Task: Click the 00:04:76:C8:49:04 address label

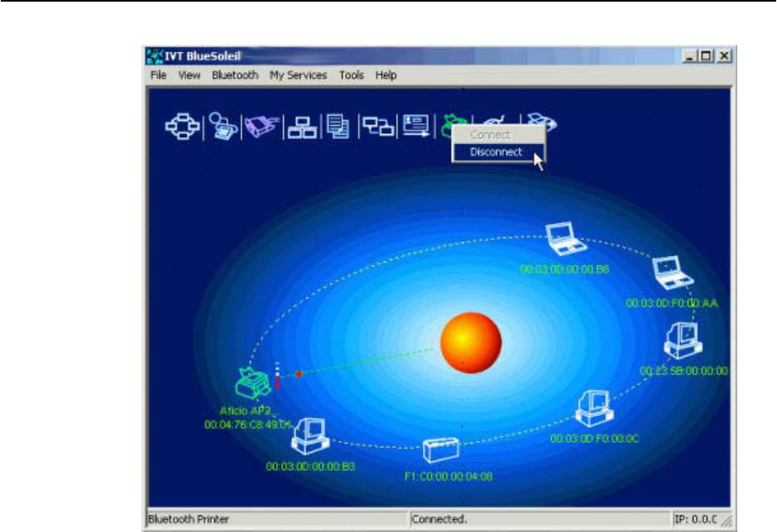Action: pyautogui.click(x=247, y=424)
